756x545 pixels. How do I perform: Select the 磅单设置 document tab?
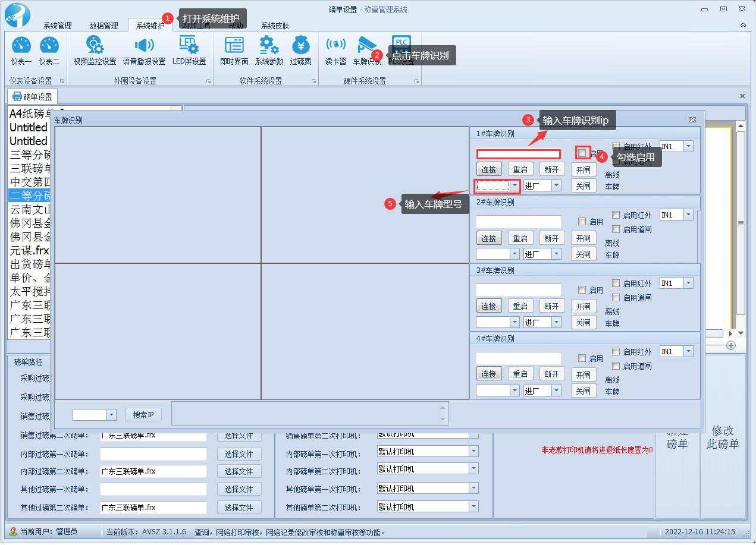(x=33, y=96)
